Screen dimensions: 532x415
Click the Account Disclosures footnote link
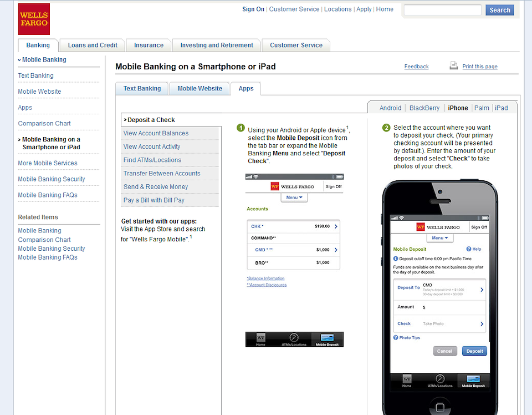tap(267, 285)
